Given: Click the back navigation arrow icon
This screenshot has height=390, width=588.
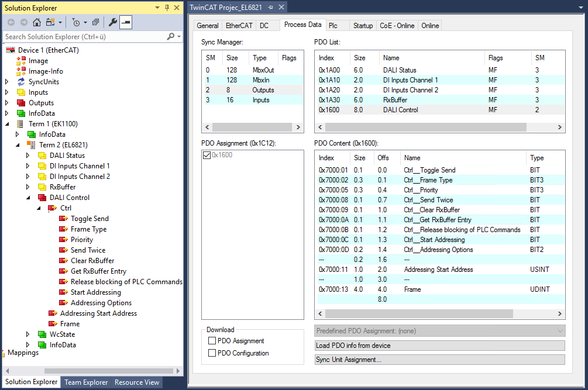Looking at the screenshot, I should click(12, 22).
